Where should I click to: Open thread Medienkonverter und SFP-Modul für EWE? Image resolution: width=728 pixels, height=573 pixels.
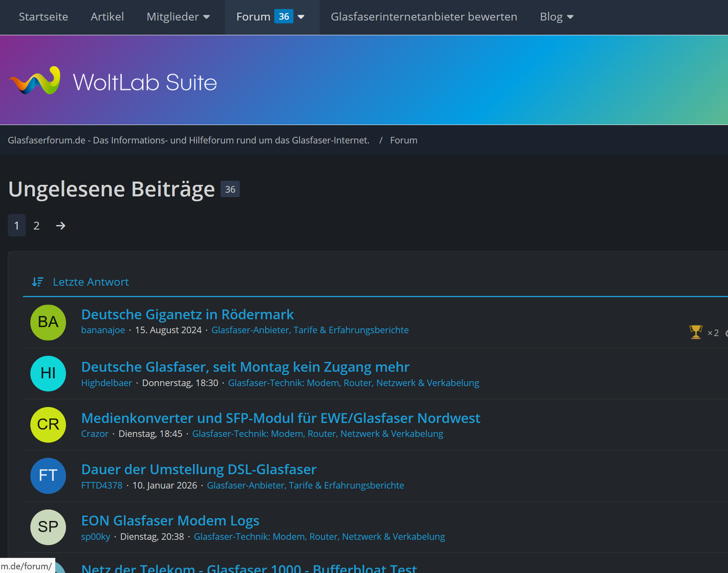[x=281, y=418]
